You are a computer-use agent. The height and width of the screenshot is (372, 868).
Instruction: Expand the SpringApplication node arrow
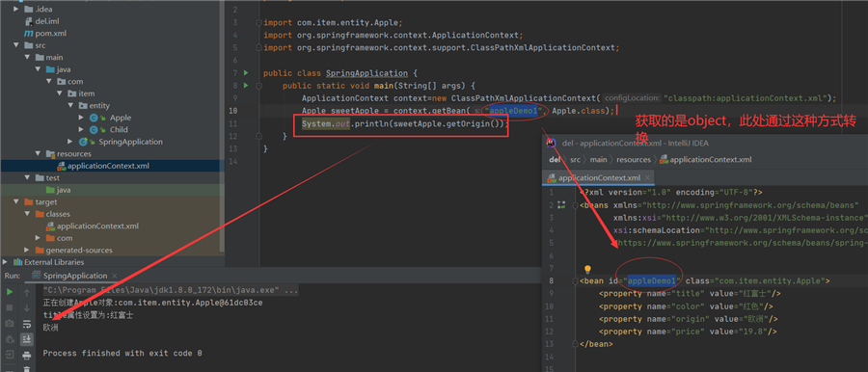pyautogui.click(x=70, y=142)
